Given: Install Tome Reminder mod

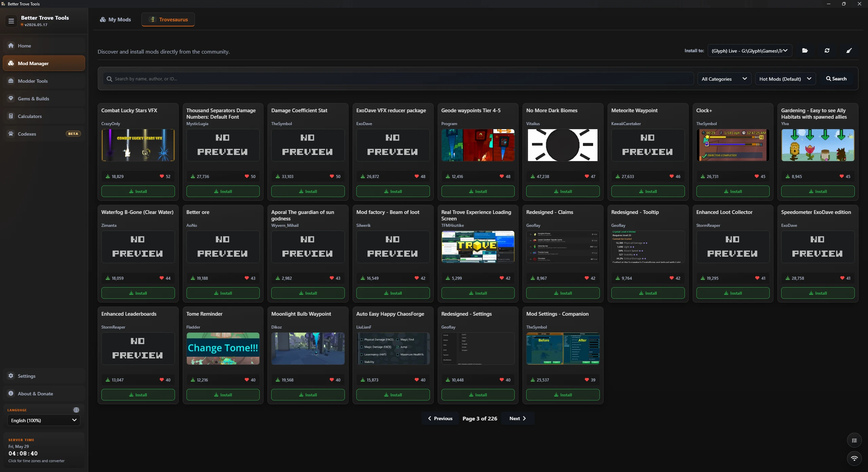Looking at the screenshot, I should 223,395.
